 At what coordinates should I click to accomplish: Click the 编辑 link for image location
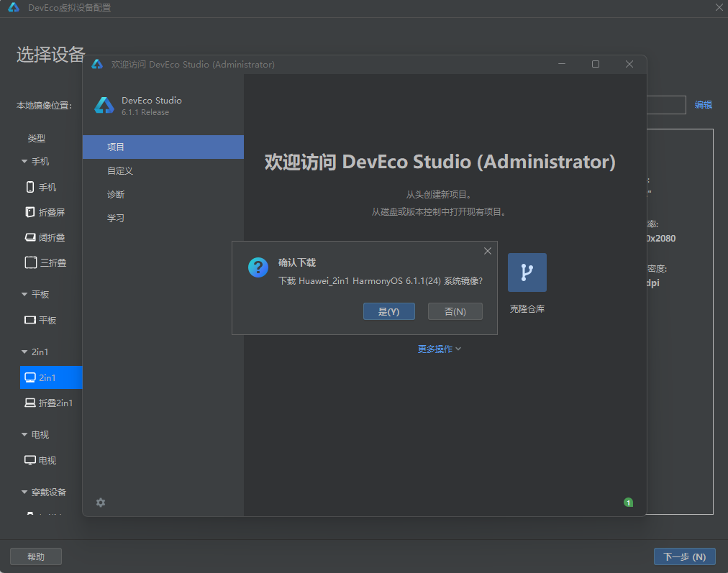point(703,105)
